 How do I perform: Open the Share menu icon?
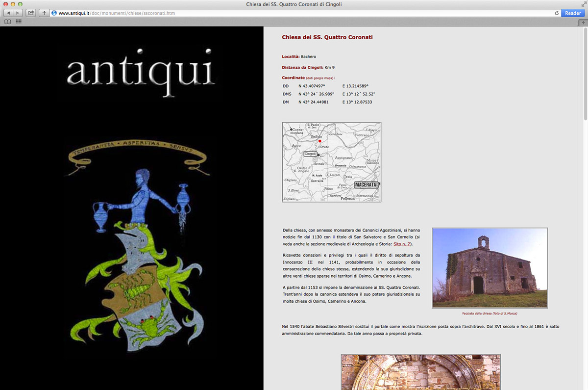tap(31, 13)
